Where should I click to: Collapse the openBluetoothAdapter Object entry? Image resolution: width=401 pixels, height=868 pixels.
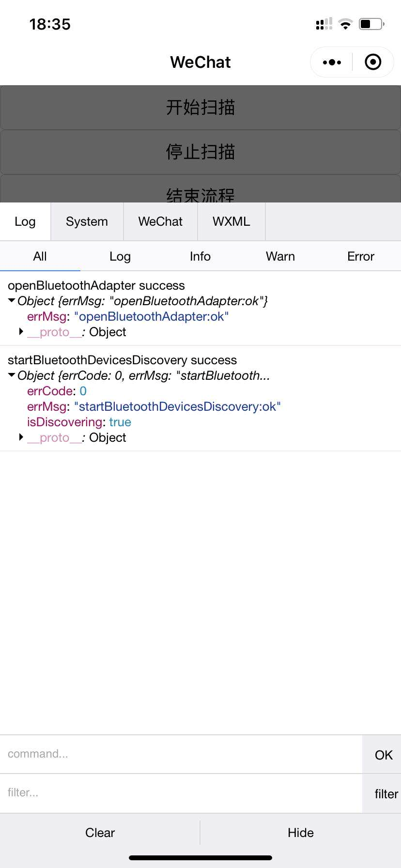(12, 301)
